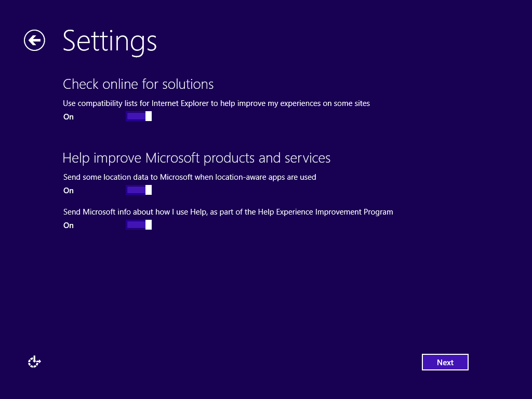Switch off Help Experience Improvement Program toggle
532x399 pixels.
coord(138,225)
